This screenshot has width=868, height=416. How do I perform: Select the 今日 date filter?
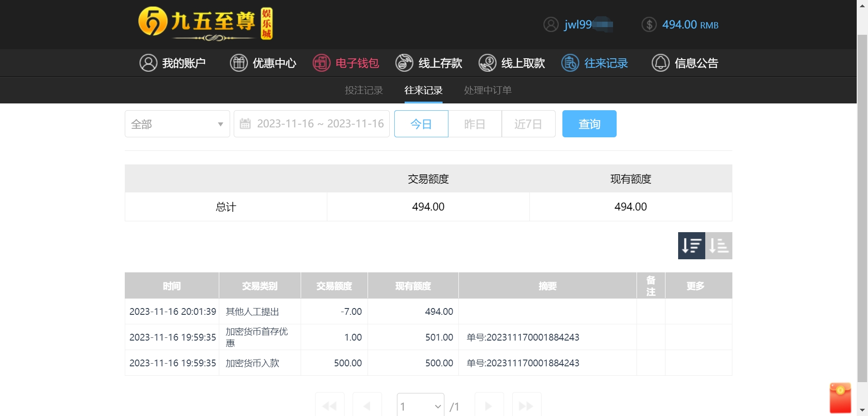click(x=421, y=124)
